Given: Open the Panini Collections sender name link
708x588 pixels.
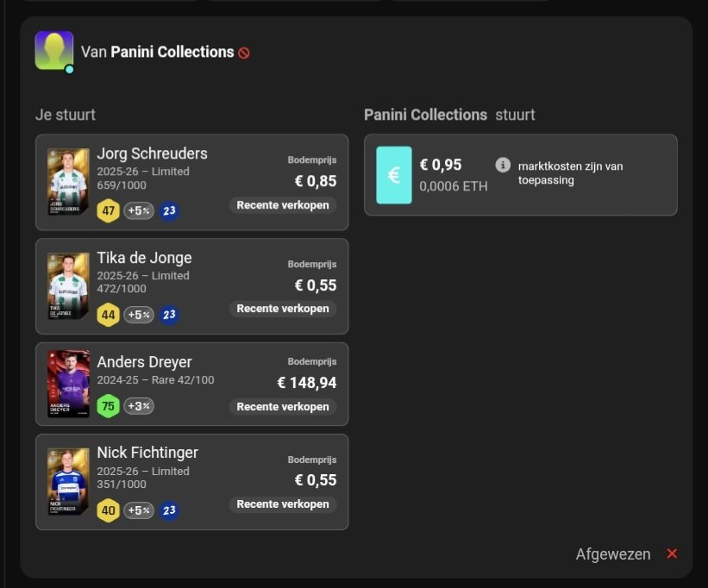Looking at the screenshot, I should pos(172,52).
